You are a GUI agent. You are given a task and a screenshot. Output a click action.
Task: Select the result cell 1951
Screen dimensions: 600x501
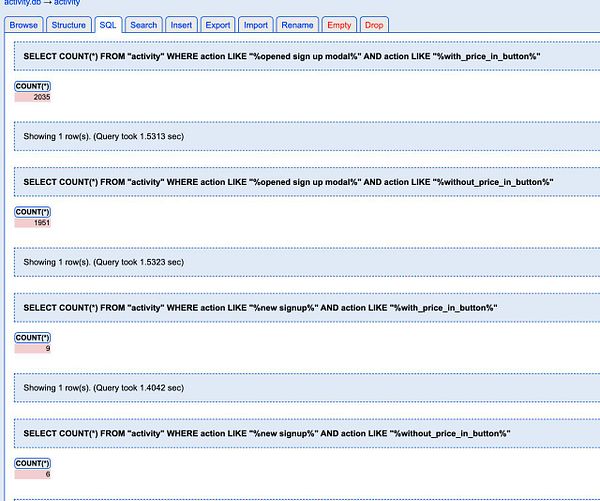[33, 223]
